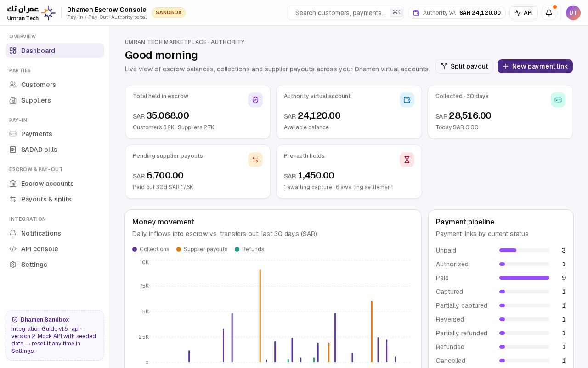Open the UT user avatar menu
The image size is (588, 368).
click(x=573, y=13)
